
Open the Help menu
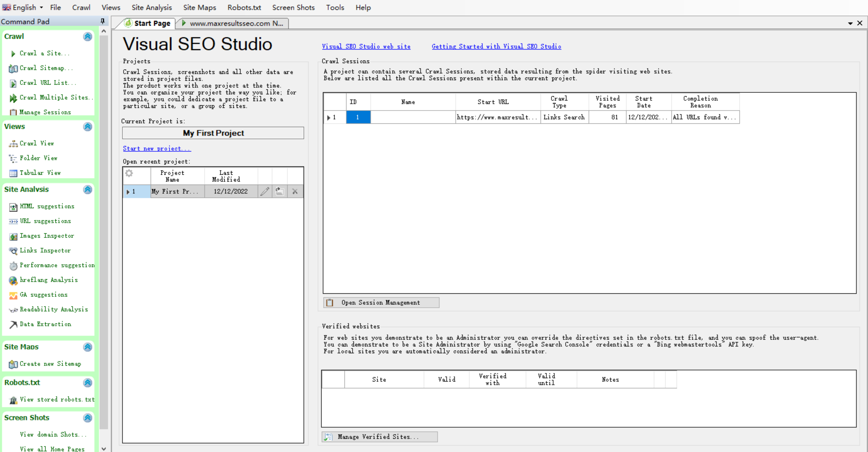tap(363, 7)
